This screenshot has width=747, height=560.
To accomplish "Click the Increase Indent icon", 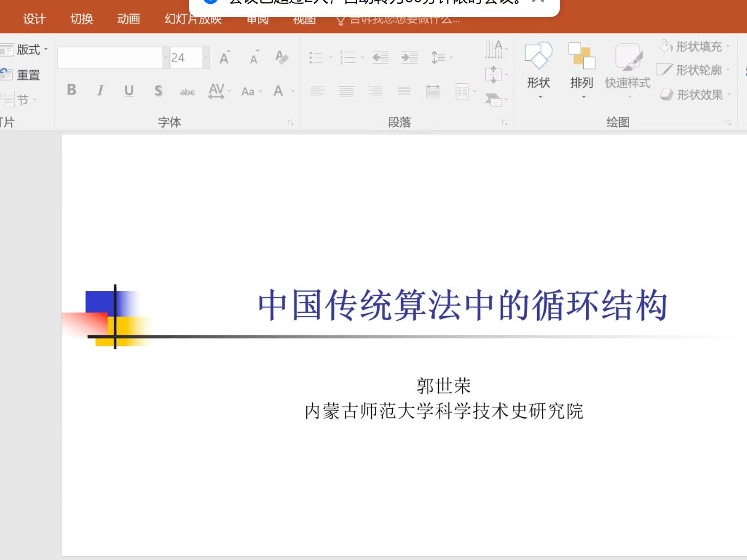I will 409,57.
